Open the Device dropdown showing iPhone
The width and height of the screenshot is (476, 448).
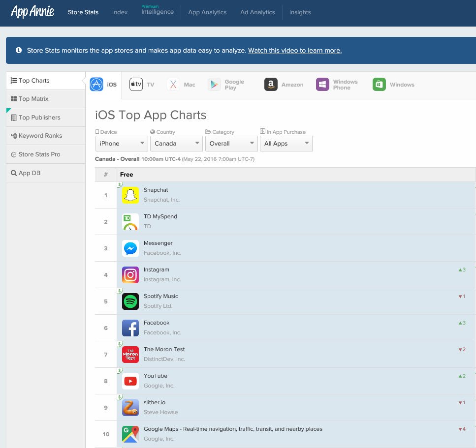122,144
